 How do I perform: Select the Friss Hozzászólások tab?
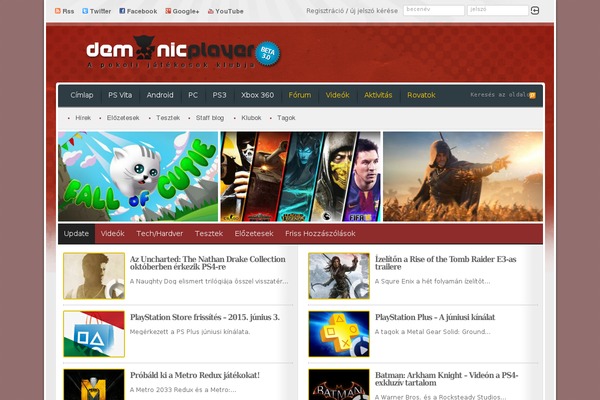[320, 233]
